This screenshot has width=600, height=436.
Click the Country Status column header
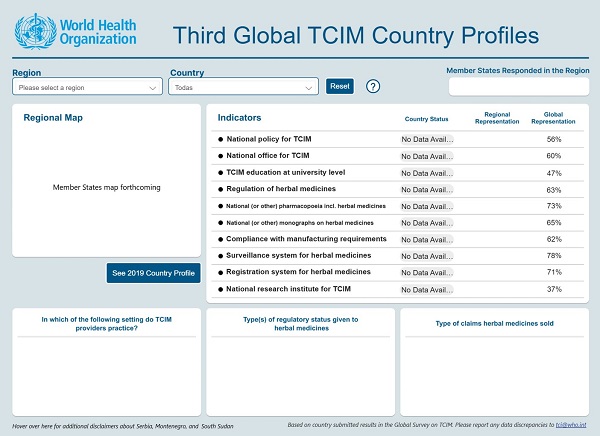click(x=426, y=119)
